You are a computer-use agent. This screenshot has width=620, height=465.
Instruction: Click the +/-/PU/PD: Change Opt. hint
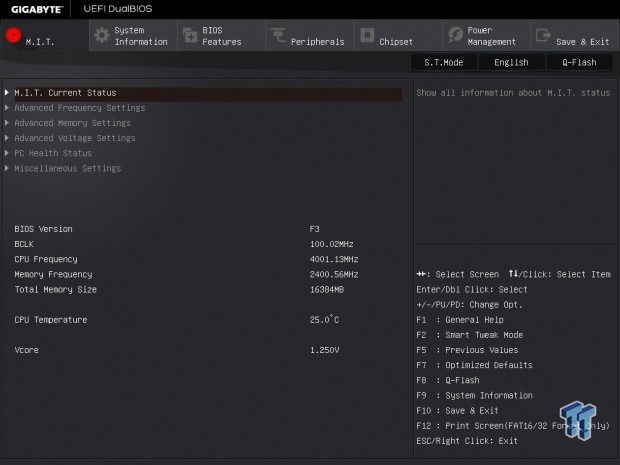point(469,305)
